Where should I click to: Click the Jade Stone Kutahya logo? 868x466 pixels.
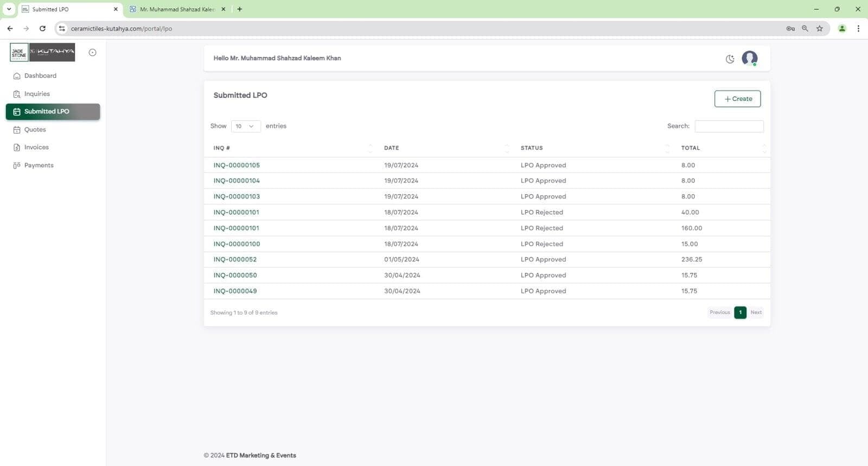pos(42,52)
